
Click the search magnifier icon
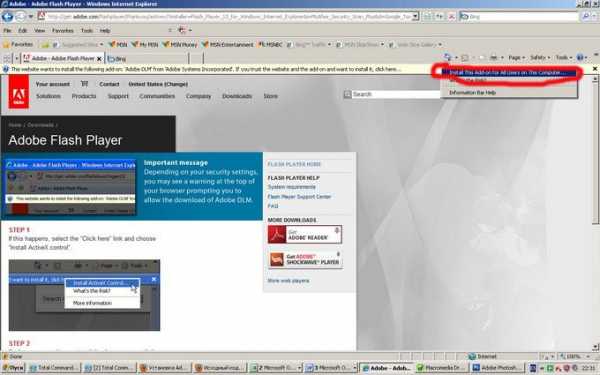pos(585,16)
